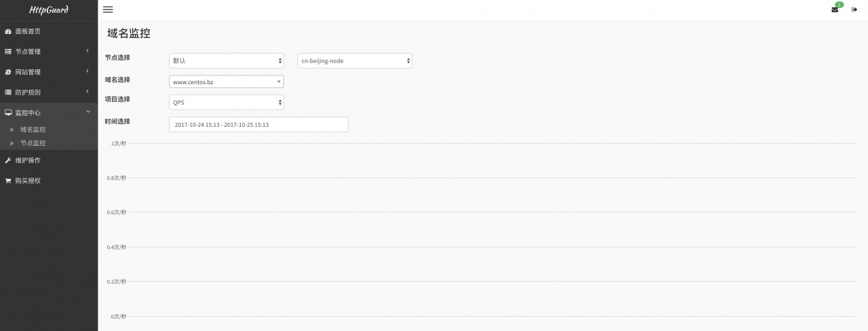Click the monitor icon beside 监控中心

[8, 113]
